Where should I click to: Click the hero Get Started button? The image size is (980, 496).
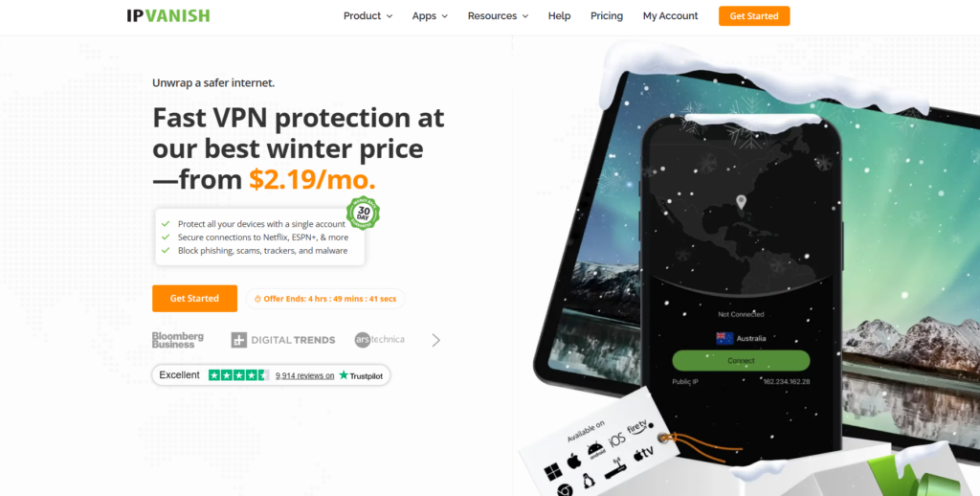coord(195,299)
